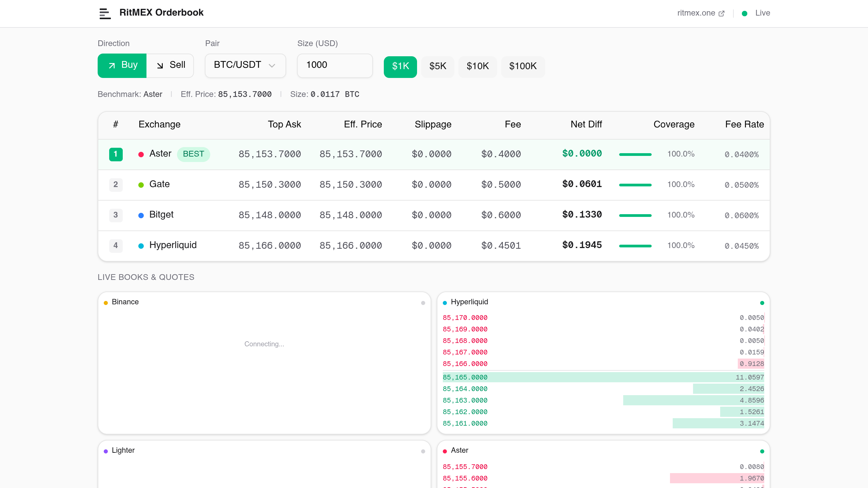Viewport: 868px width, 488px height.
Task: Choose the $100K size preset
Action: pos(523,67)
